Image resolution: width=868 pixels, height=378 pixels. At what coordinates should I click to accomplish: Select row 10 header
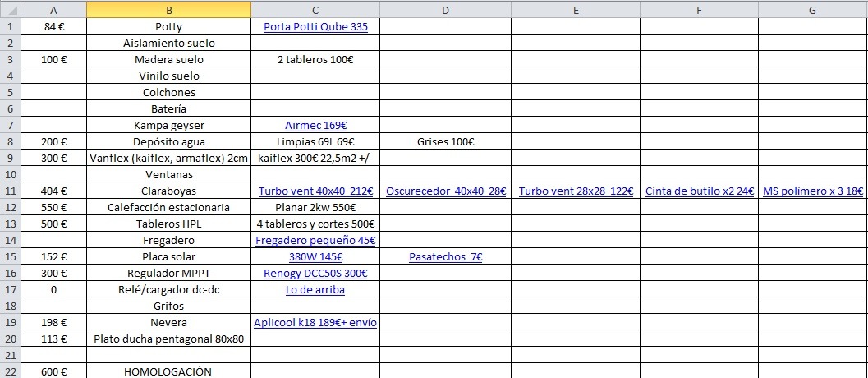coord(11,174)
